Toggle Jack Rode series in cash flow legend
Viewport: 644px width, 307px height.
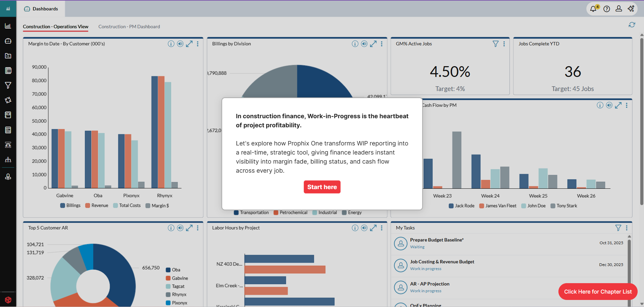coord(461,206)
